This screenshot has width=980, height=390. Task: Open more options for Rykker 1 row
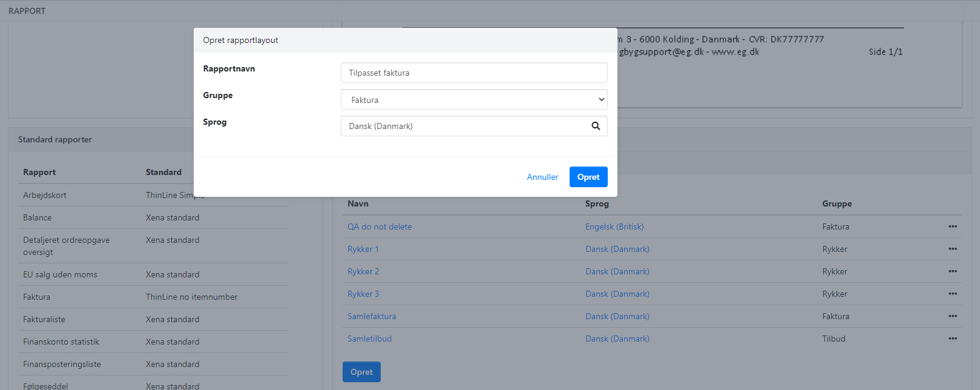(952, 249)
